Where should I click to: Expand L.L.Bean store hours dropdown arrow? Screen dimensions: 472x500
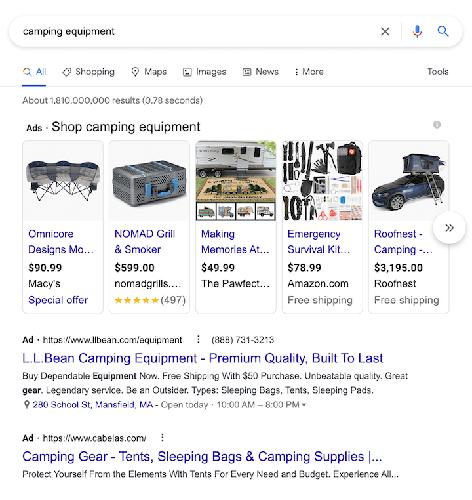coord(304,405)
